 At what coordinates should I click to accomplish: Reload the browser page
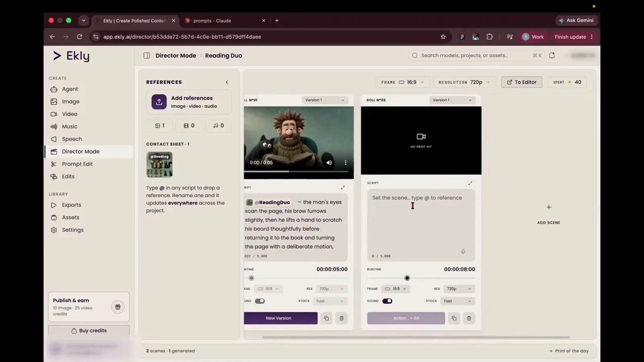(80, 37)
